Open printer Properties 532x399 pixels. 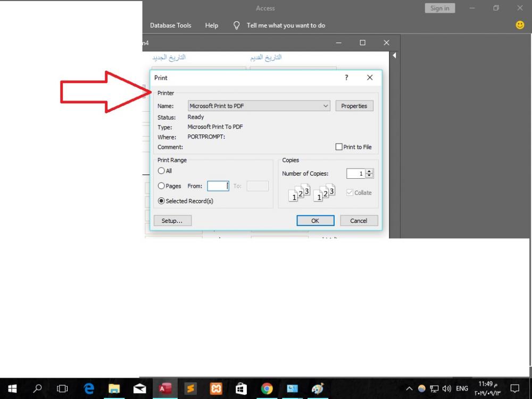point(354,106)
